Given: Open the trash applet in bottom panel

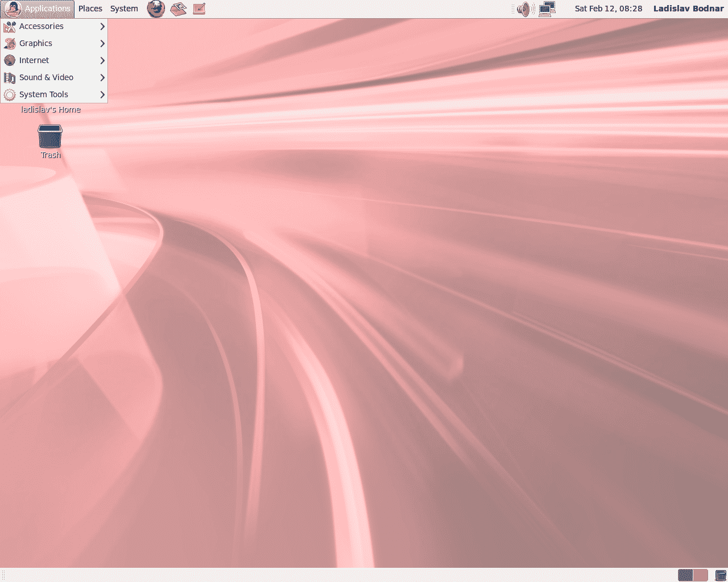Looking at the screenshot, I should tap(721, 575).
